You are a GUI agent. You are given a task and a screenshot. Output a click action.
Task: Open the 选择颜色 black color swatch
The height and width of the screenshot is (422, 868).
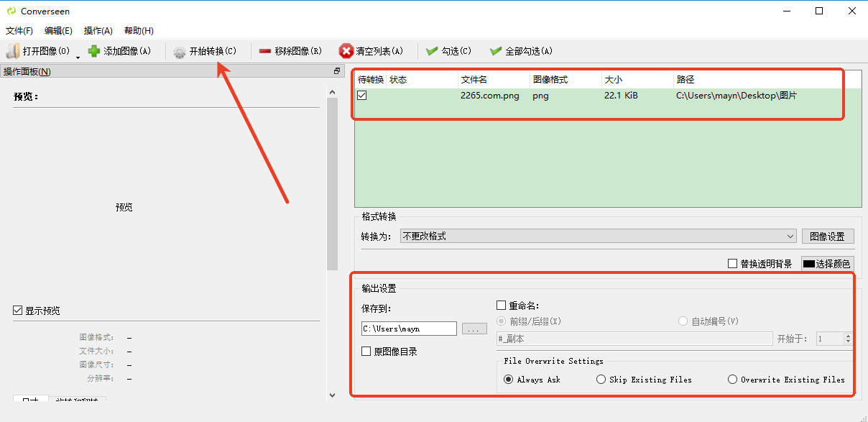click(x=809, y=264)
